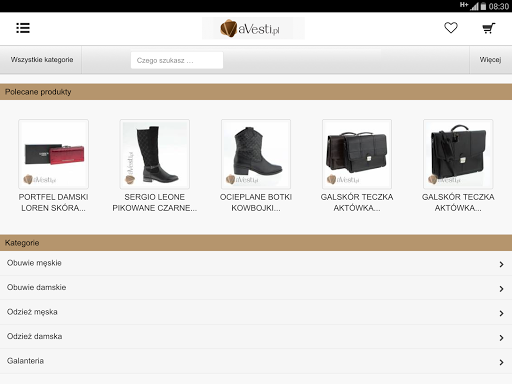This screenshot has width=512, height=384.
Task: Expand the Odzież męska chevron
Action: coord(501,313)
